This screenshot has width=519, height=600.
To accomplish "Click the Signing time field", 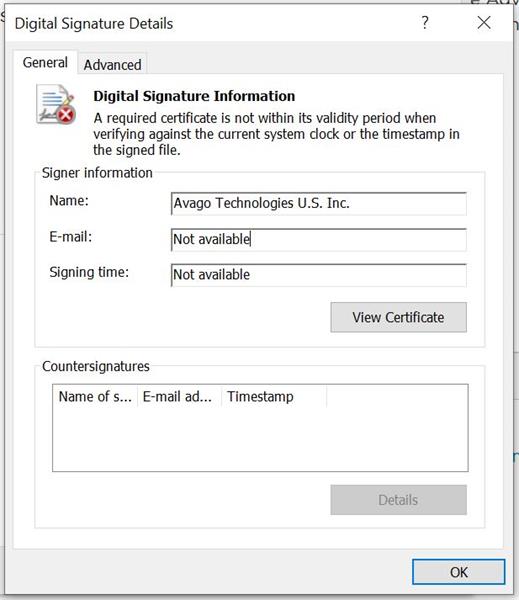I will 318,275.
